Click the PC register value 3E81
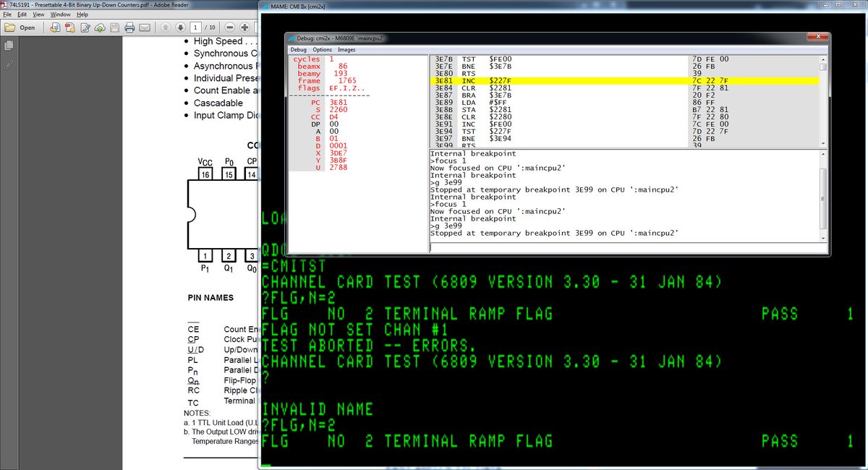Viewport: 868px width, 470px height. (339, 103)
